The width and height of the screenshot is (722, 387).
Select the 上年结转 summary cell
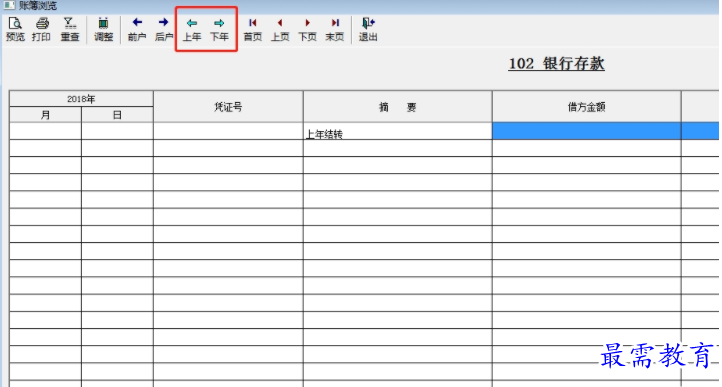click(398, 131)
